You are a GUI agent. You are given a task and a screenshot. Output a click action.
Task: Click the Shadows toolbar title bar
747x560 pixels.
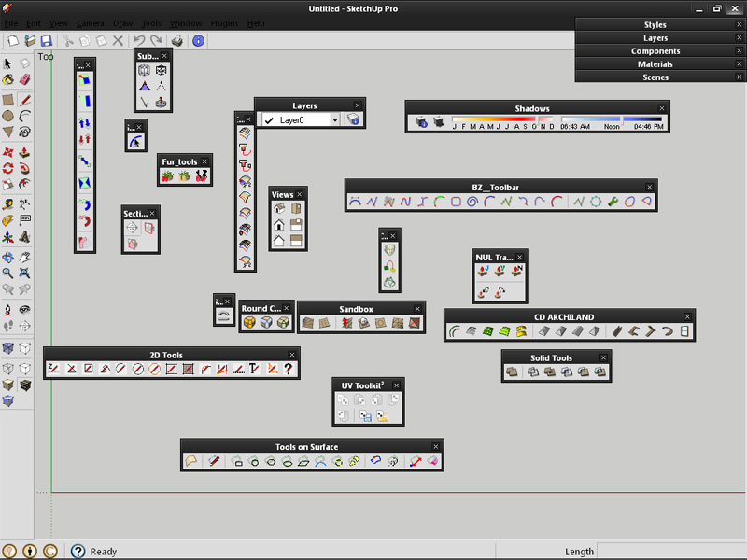pos(531,108)
